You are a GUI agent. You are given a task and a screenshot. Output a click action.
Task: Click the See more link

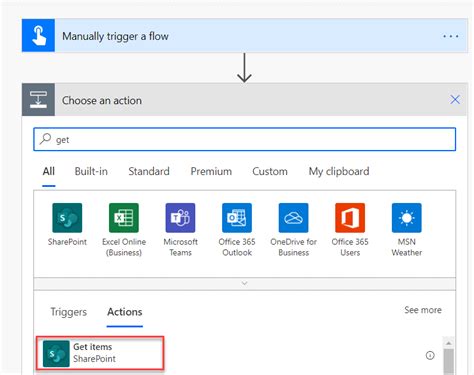point(423,310)
